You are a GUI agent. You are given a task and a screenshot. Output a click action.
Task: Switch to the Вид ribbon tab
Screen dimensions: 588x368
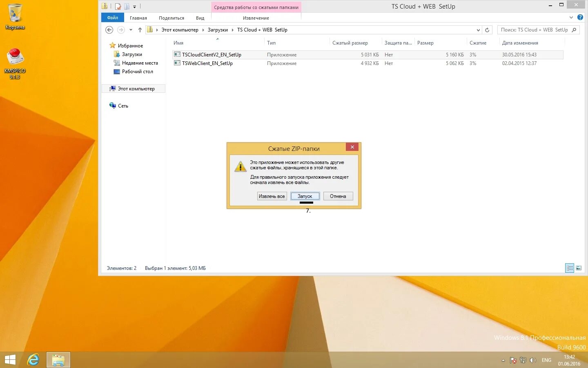[200, 18]
